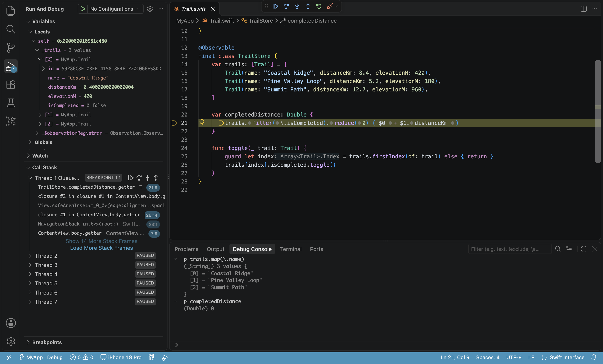Split the editor to the right
603x364 pixels.
583,9
